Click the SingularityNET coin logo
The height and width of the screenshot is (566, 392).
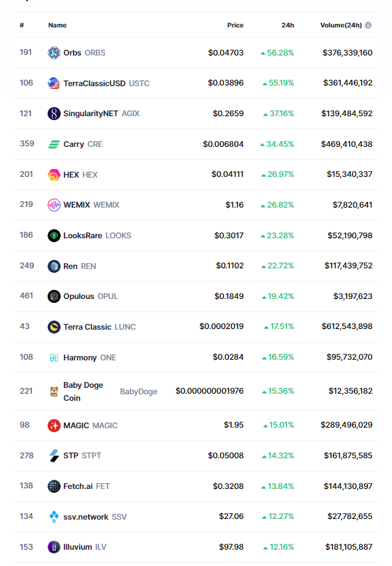54,114
